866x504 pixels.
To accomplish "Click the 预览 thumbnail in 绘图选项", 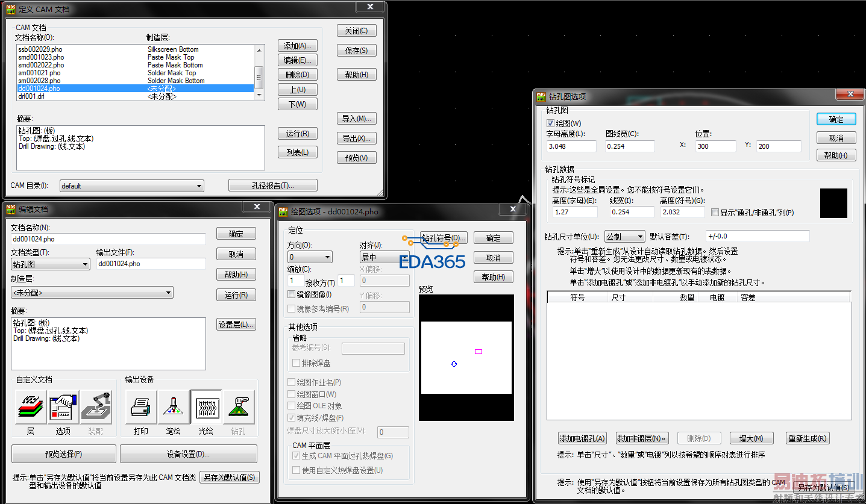I will [x=466, y=358].
